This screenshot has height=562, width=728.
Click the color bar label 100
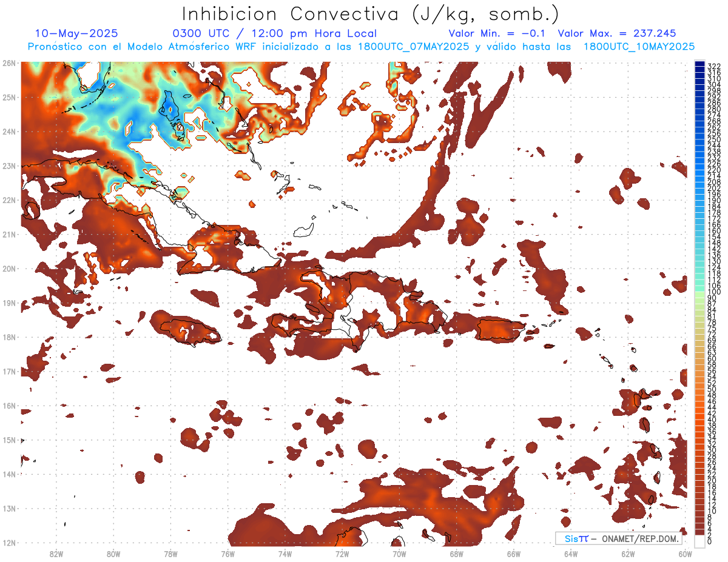click(x=714, y=292)
